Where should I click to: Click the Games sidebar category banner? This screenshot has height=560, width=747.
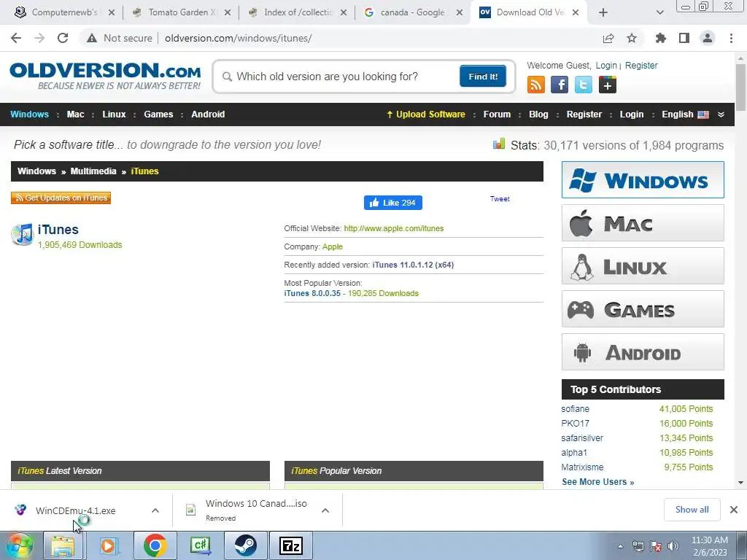[643, 309]
